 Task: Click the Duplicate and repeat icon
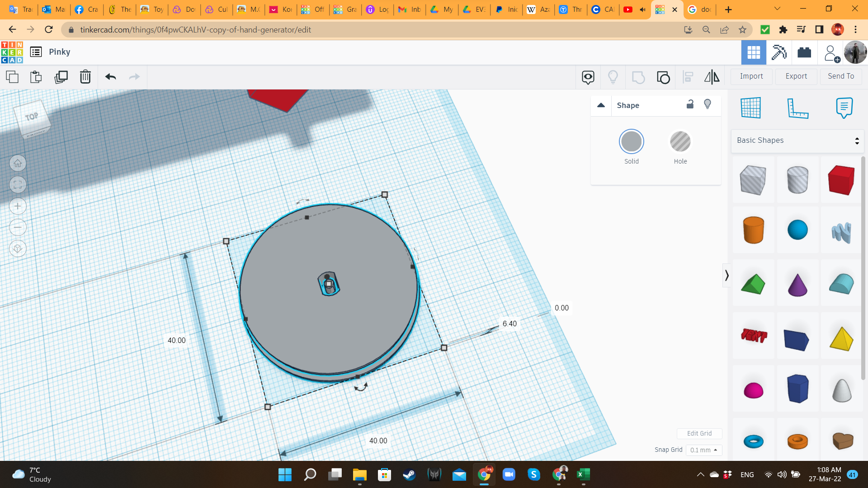[x=61, y=77]
